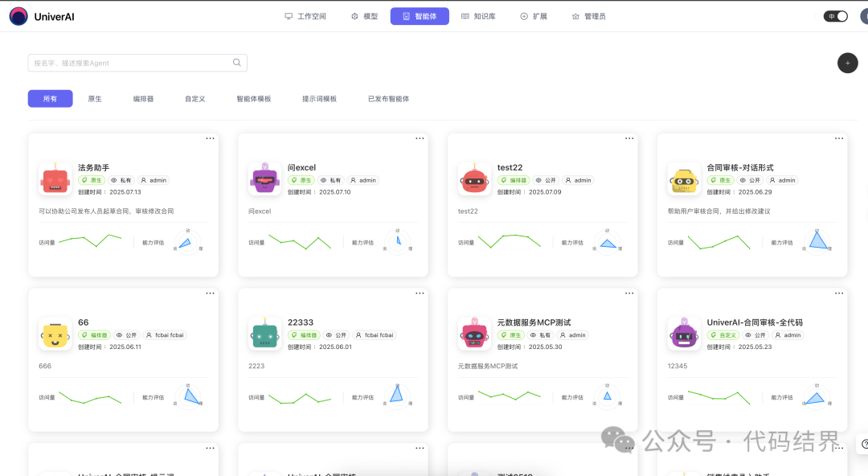Click the 能力评估 radar chart on UniverAI-合同审核-全代码
The height and width of the screenshot is (476, 868).
coord(816,397)
